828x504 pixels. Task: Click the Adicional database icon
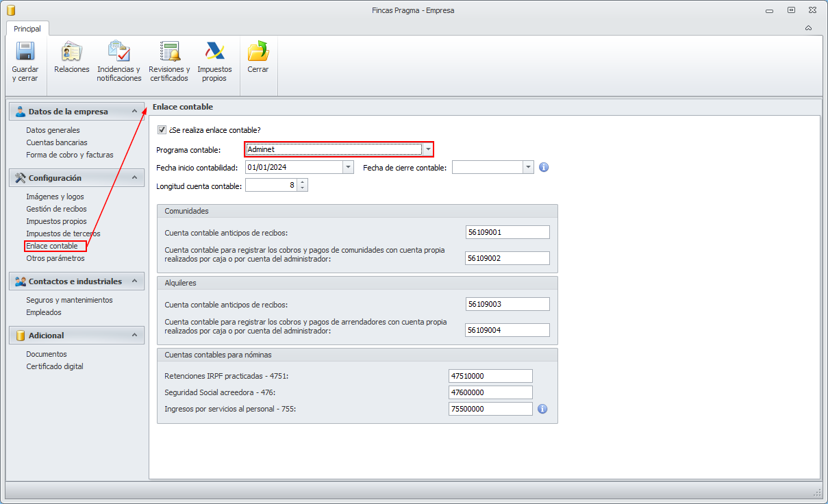[20, 336]
